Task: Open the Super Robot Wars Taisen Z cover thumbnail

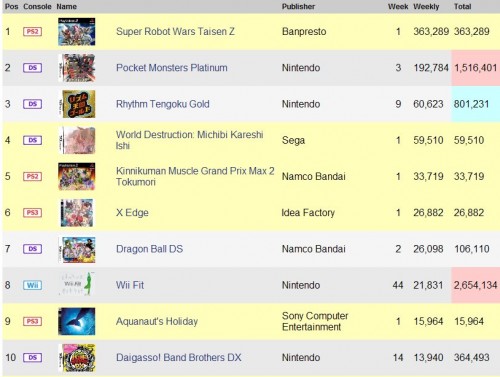Action: tap(77, 32)
